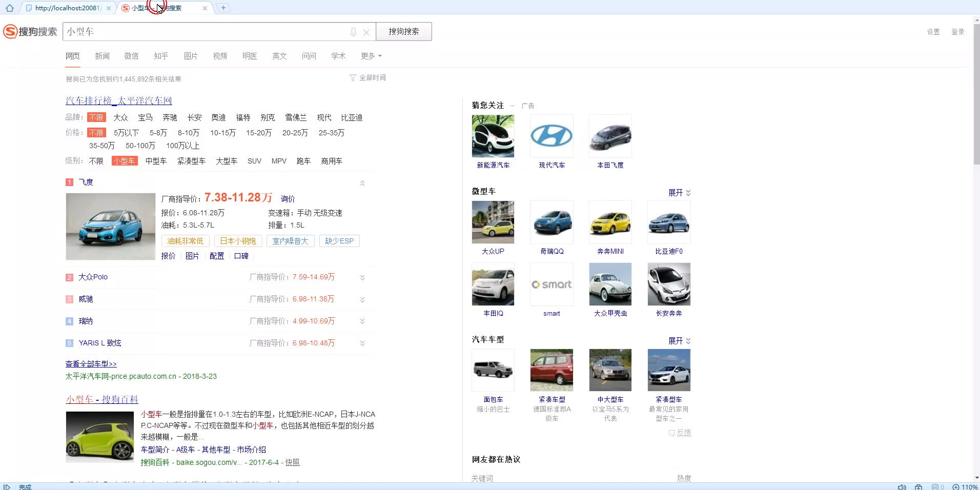The width and height of the screenshot is (980, 490).
Task: Expand the 威驰 row
Action: tap(362, 299)
